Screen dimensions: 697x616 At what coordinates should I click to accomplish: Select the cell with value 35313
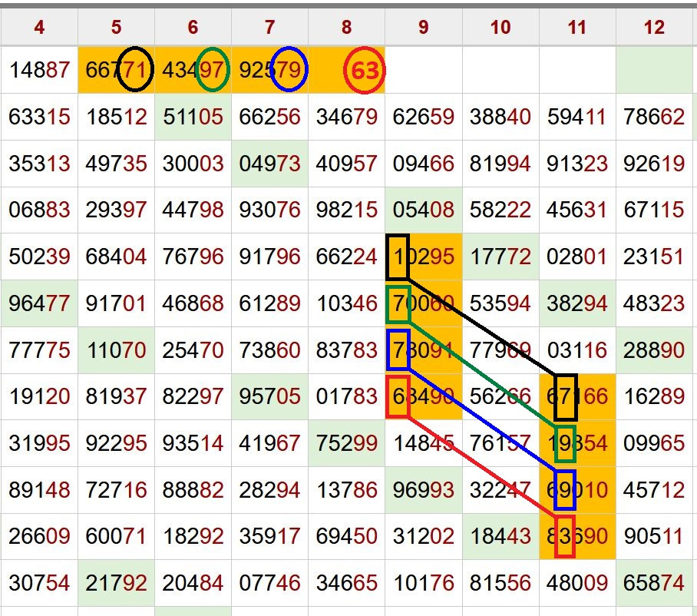pos(39,164)
